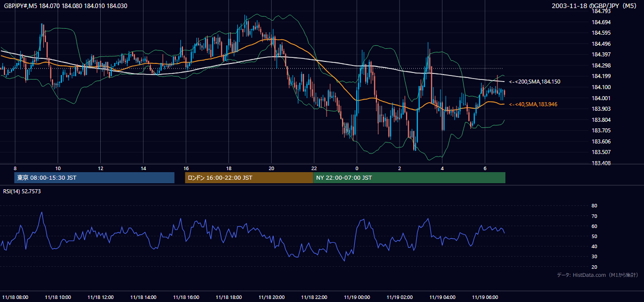This screenshot has height=302, width=644.
Task: Click the NY 22:00-07:00 JST session bar
Action: [409, 178]
